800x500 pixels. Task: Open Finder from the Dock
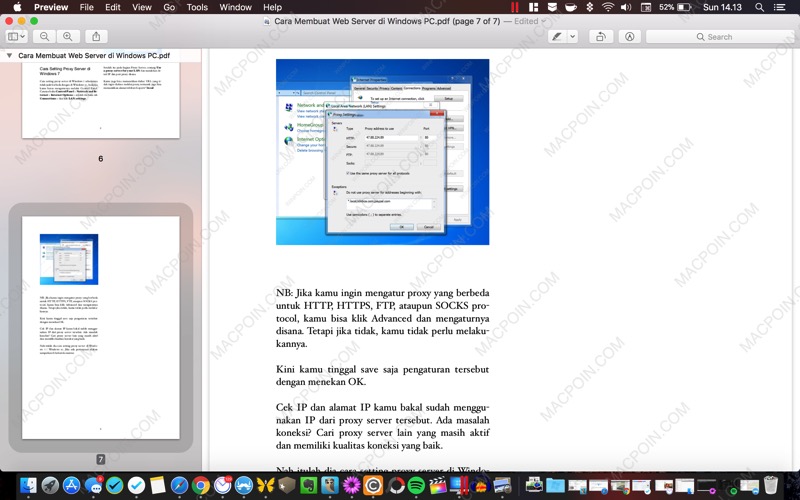[24, 485]
